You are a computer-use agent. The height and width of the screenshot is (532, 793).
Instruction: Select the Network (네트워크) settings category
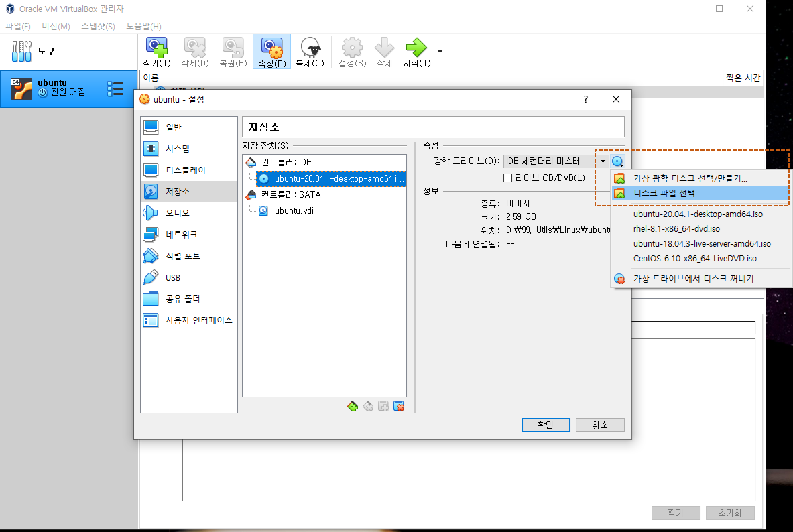click(x=189, y=235)
